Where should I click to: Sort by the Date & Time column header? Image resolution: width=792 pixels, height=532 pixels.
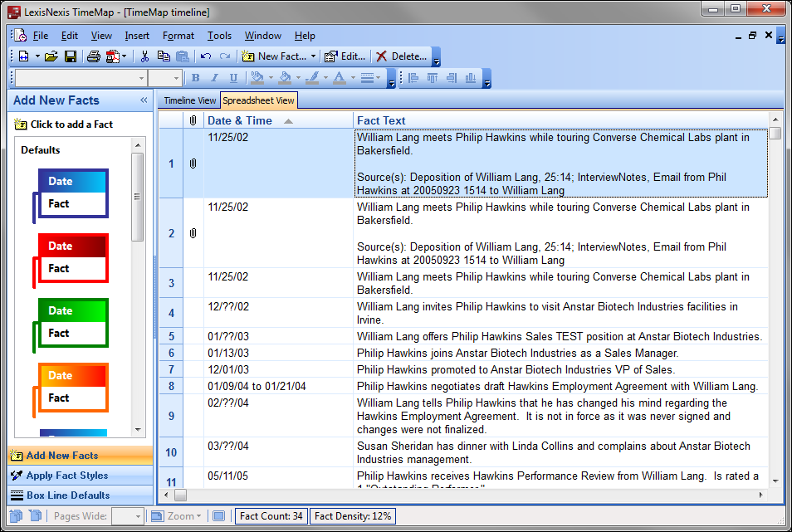point(278,120)
